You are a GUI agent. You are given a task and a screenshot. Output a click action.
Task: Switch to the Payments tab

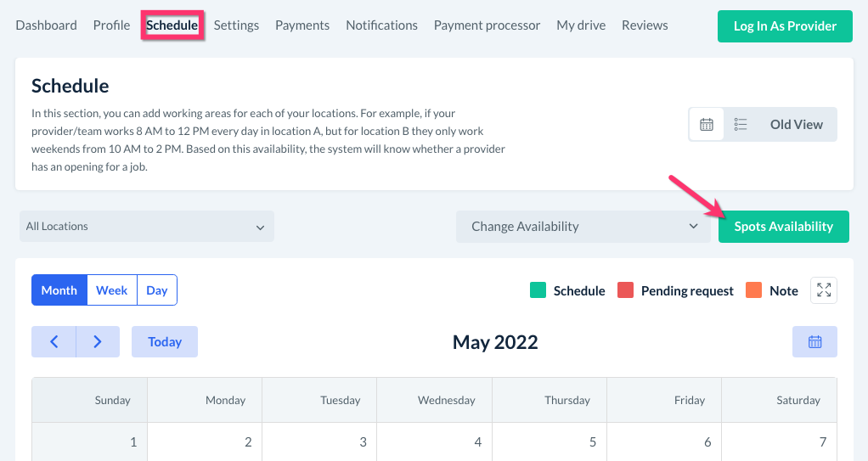coord(302,25)
